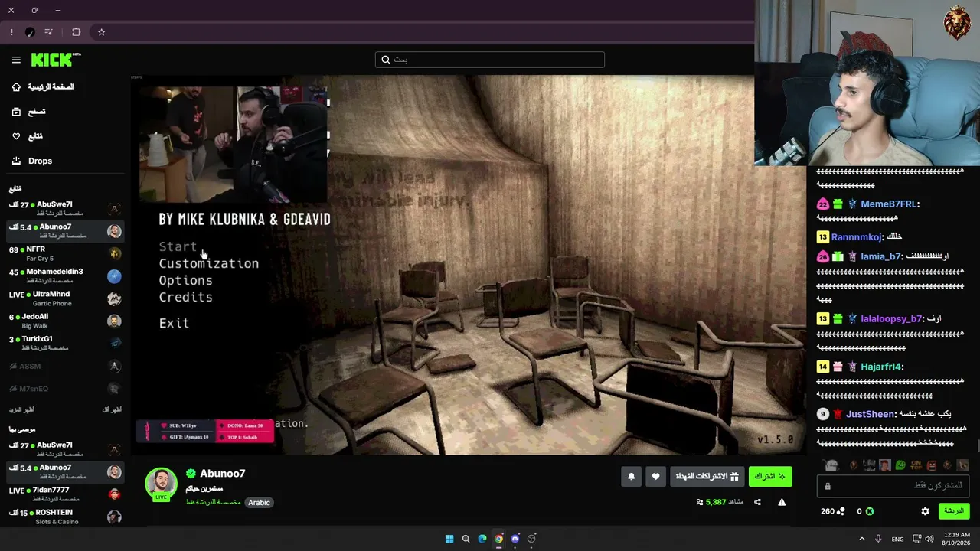Open recommended channel 7idan7777
Screen dimensions: 980x551
(65, 494)
